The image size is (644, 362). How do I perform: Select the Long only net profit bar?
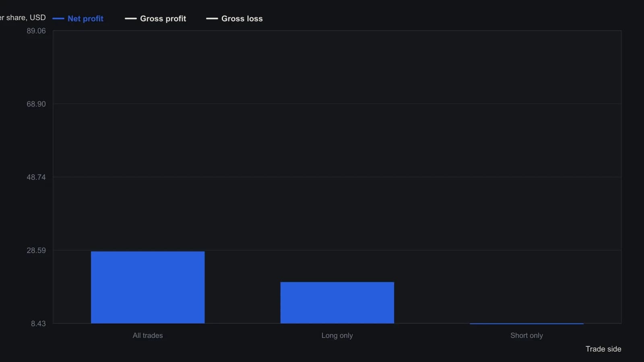(337, 302)
